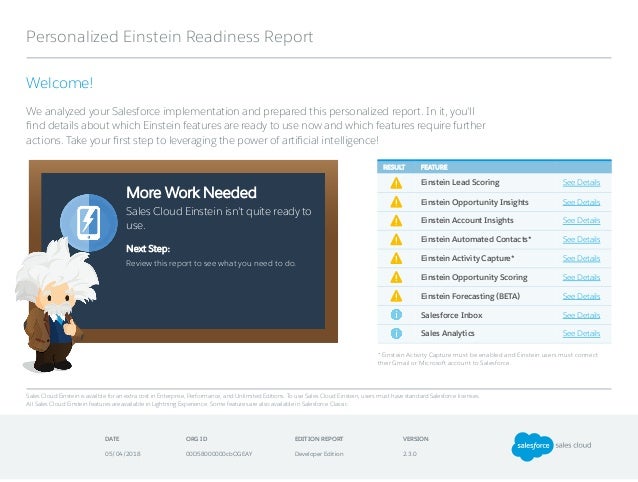Click the FEATURE column header

(434, 168)
